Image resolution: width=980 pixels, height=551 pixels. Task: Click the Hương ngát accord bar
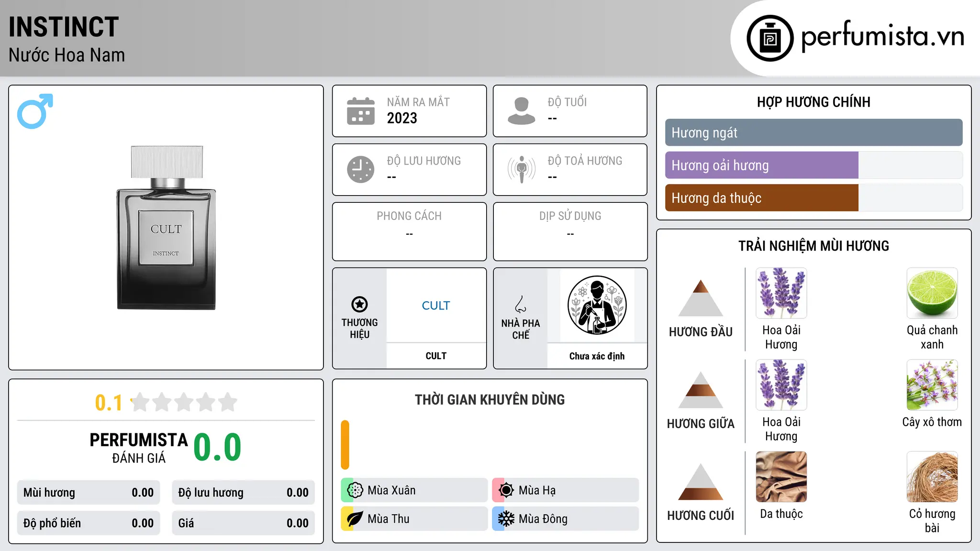(x=813, y=132)
